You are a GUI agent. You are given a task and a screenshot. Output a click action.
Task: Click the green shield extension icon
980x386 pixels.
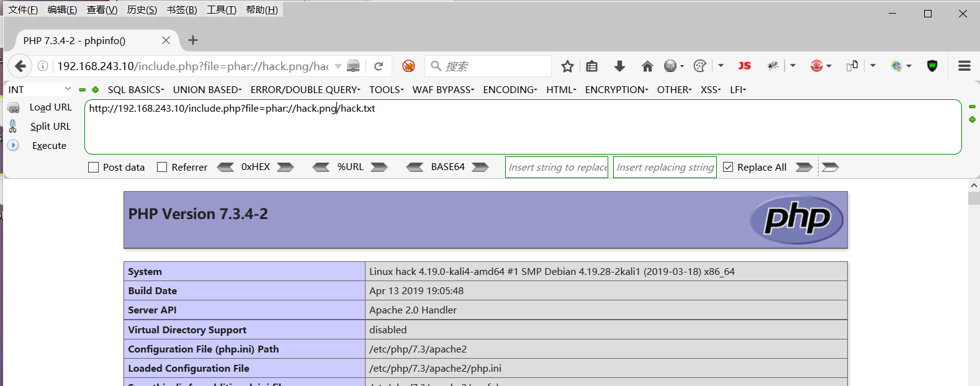click(x=932, y=66)
